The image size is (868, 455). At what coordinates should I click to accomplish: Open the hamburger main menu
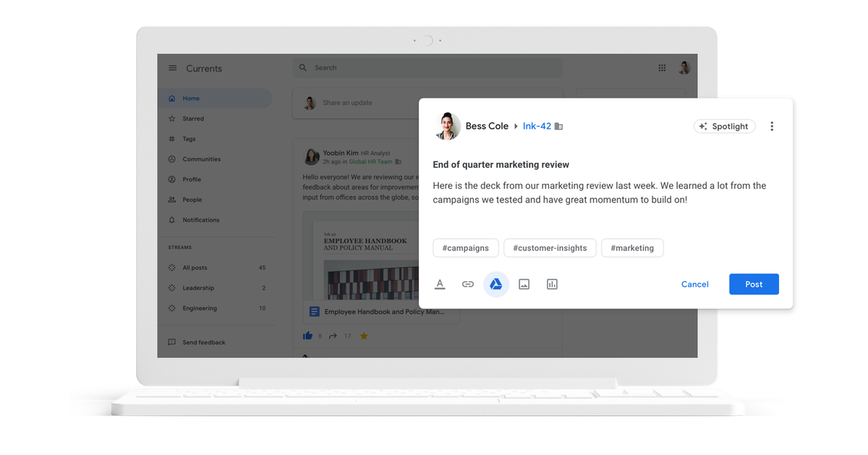(172, 68)
